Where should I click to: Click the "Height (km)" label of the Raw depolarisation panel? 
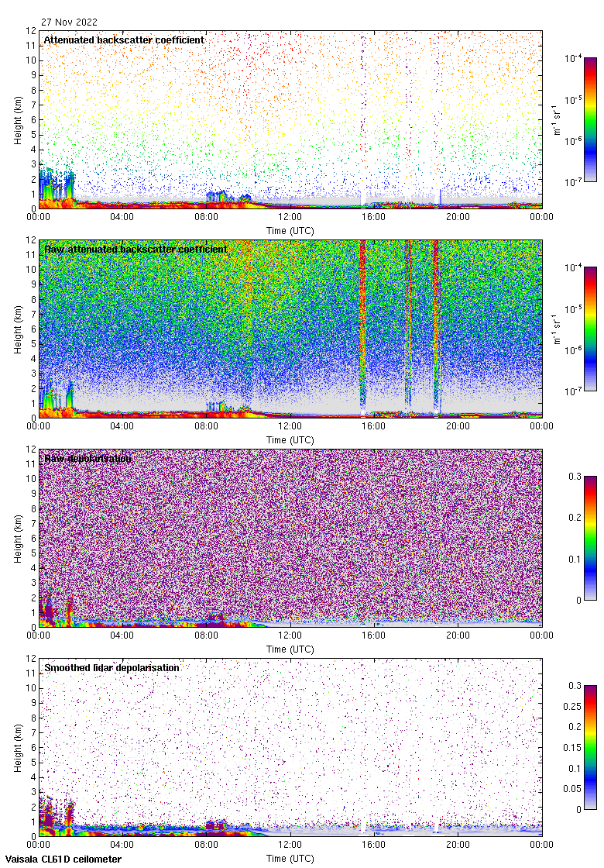[19, 539]
